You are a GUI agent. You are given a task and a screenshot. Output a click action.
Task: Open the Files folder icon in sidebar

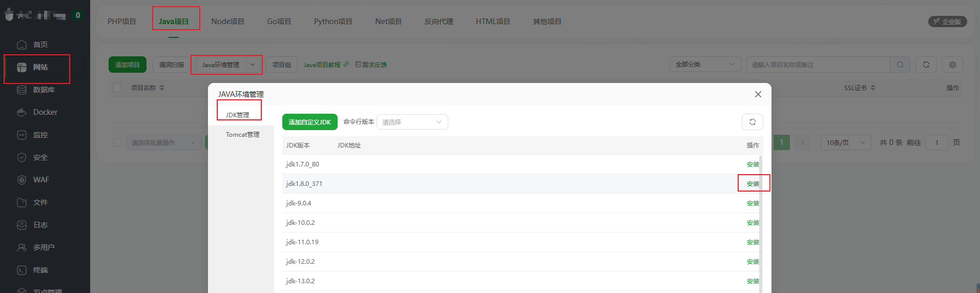(x=22, y=202)
